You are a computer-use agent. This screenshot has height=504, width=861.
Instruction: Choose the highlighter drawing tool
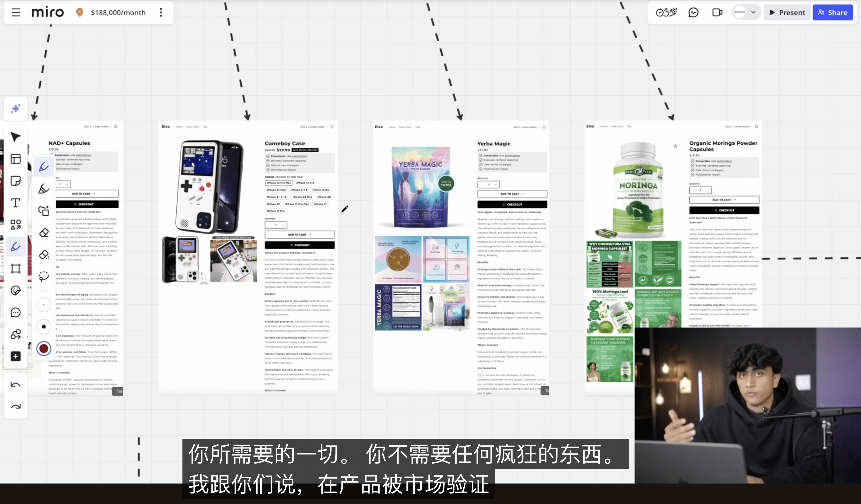(x=44, y=189)
